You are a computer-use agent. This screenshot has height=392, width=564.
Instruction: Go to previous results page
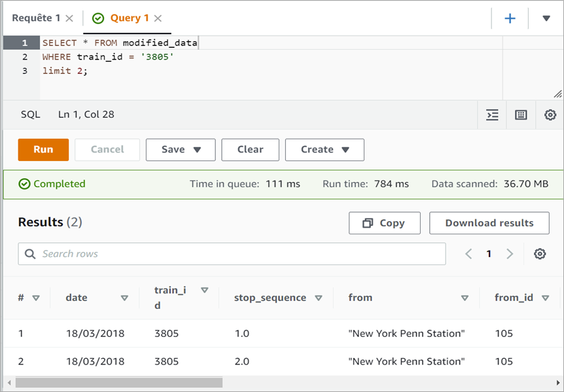(x=468, y=254)
